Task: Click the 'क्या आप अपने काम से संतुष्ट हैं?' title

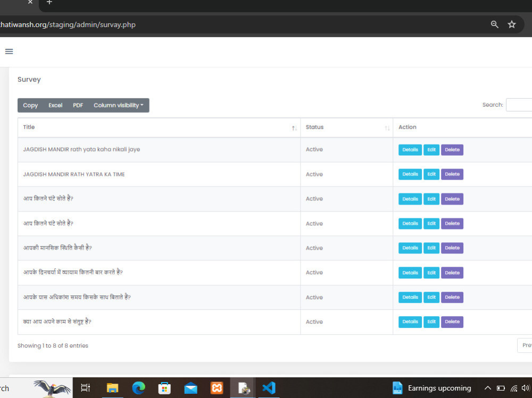Action: click(x=57, y=321)
